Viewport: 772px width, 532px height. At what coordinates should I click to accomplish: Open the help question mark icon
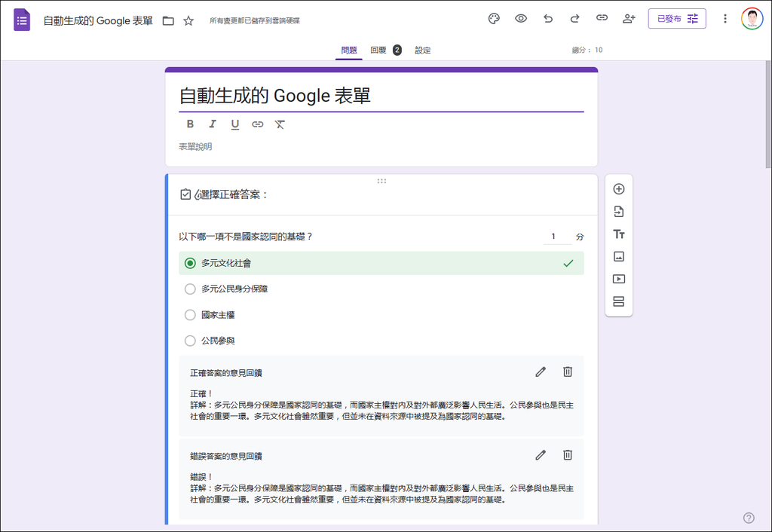[x=749, y=518]
